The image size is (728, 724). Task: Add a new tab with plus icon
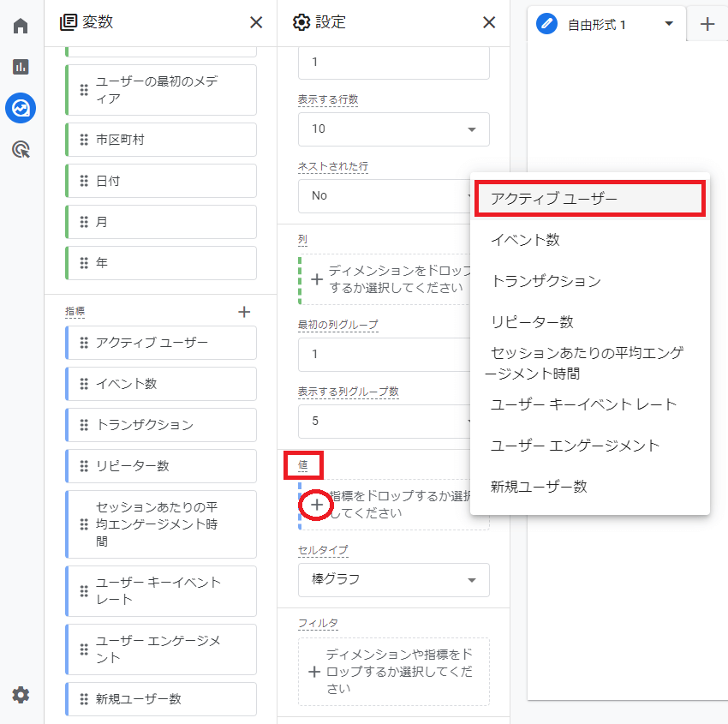pyautogui.click(x=707, y=24)
